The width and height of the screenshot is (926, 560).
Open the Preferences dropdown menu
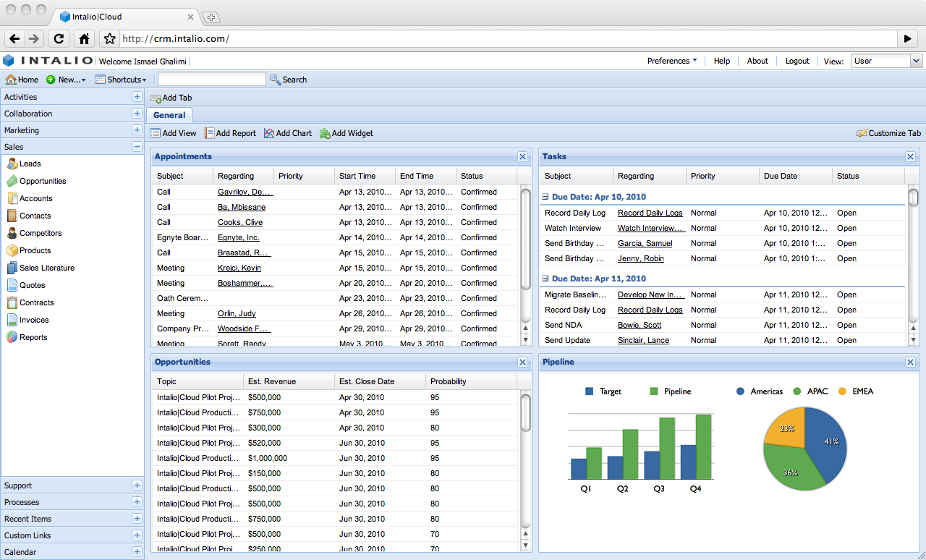click(672, 61)
